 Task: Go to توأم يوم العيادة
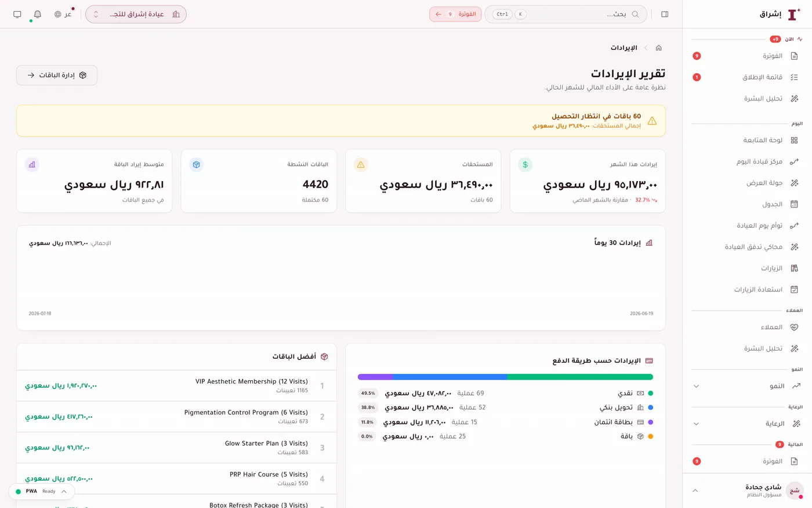point(747,225)
